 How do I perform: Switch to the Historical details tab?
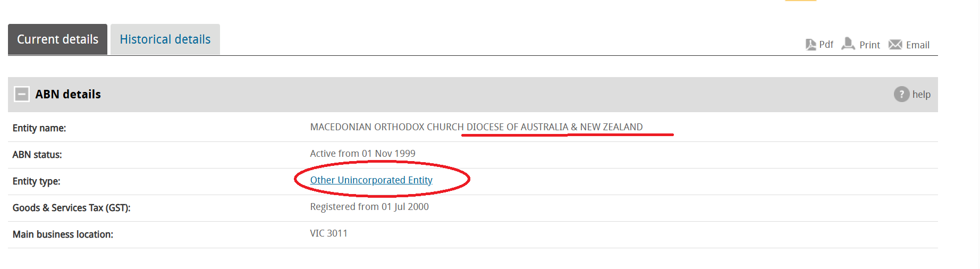[x=165, y=39]
